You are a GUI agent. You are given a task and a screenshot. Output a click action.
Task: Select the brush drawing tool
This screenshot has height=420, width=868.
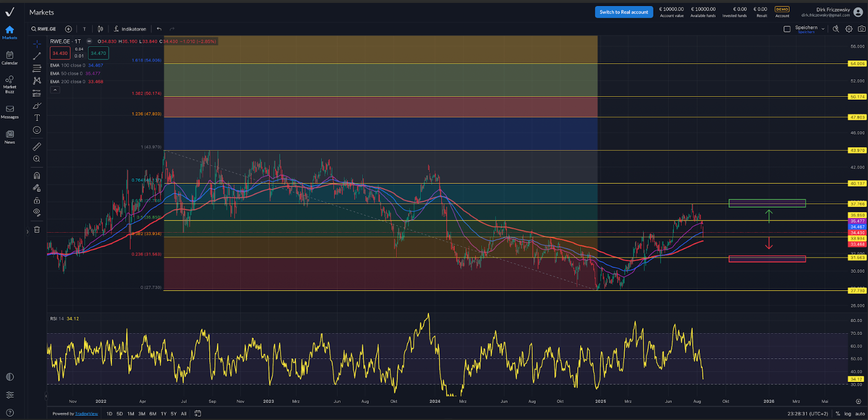pyautogui.click(x=37, y=106)
